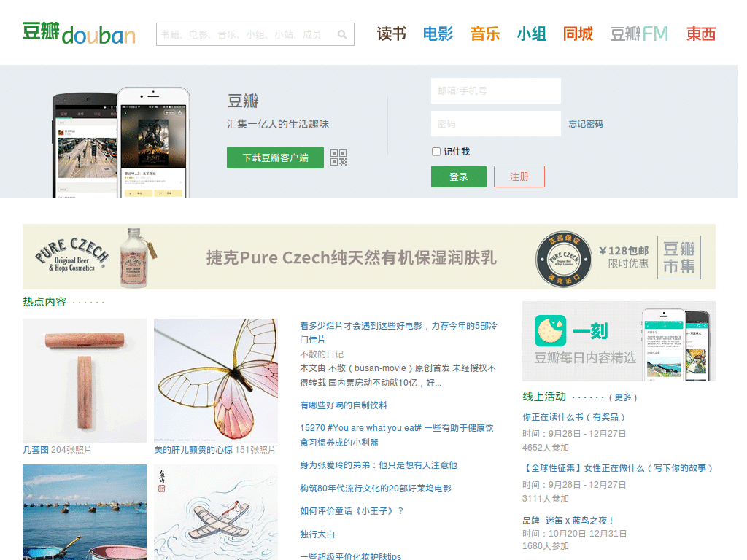Click the 3111人参加 participant count
This screenshot has width=747, height=560.
[x=546, y=499]
